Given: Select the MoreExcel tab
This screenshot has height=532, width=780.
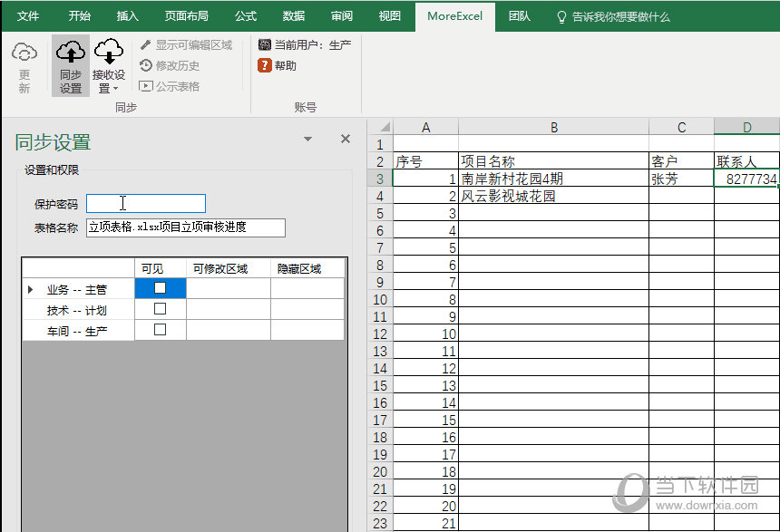Looking at the screenshot, I should 454,16.
